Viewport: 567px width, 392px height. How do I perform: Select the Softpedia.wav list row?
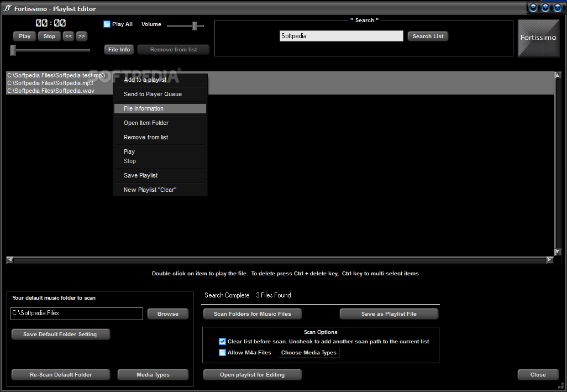click(280, 91)
